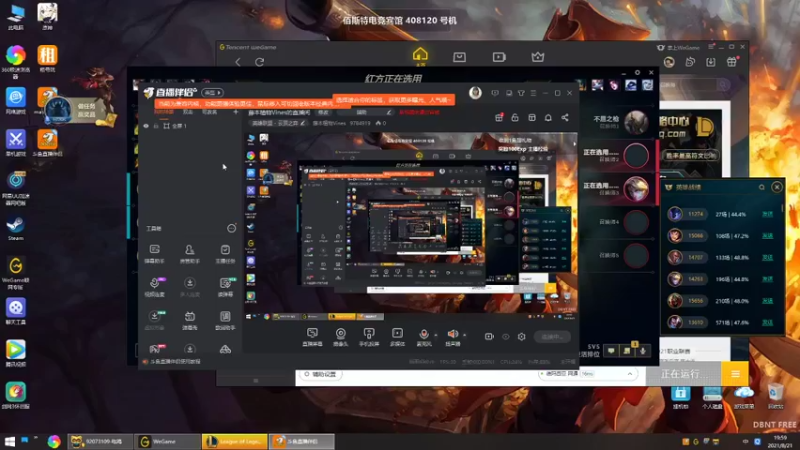800x450 pixels.
Task: Add a new scene with the plus
Action: tap(235, 112)
